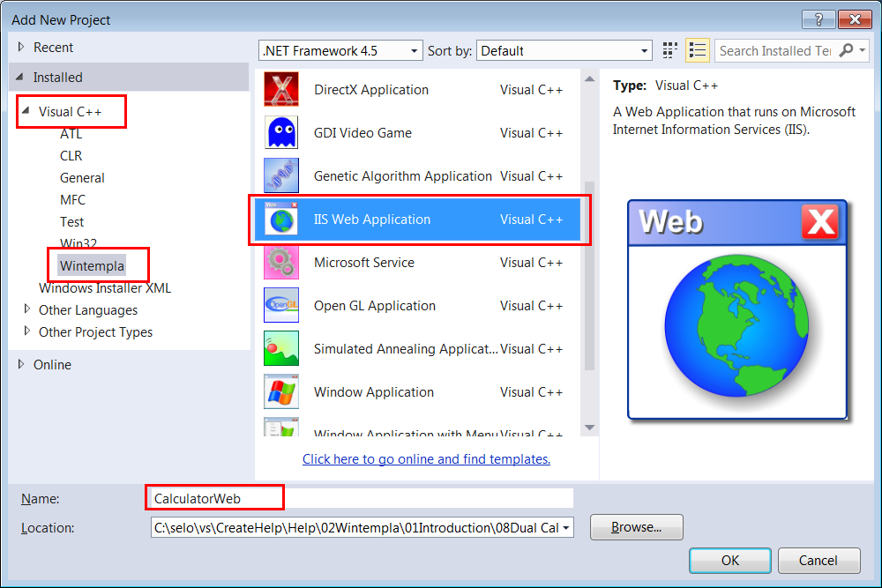
Task: Select the Window Application template name
Action: [x=374, y=392]
